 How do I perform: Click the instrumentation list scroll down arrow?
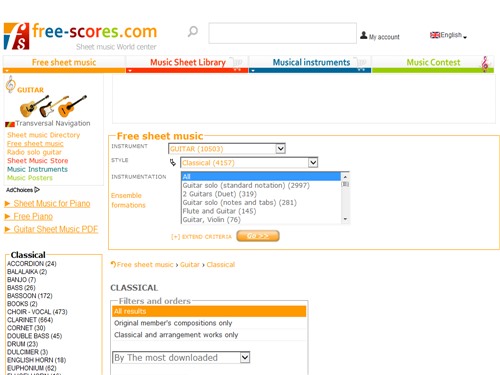[x=345, y=219]
